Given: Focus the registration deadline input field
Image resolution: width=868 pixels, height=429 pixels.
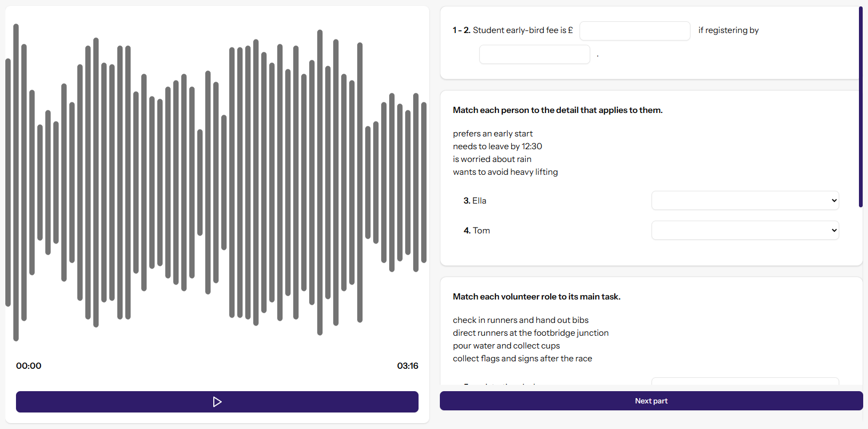Looking at the screenshot, I should (534, 54).
